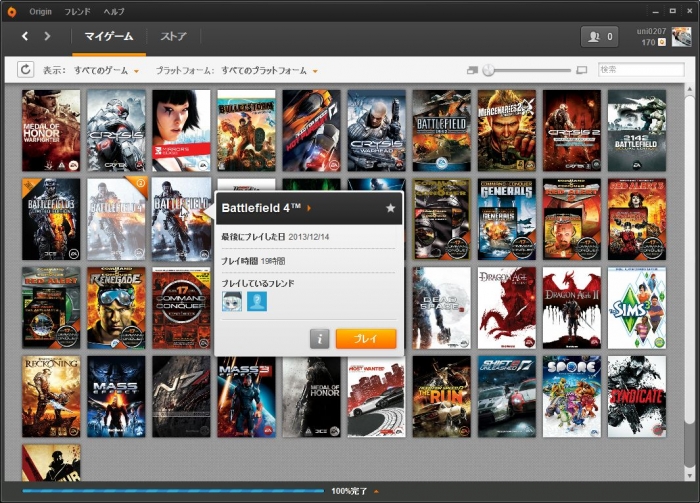Screen dimensions: 700x503
Task: Select the first Mass Effect cover
Action: point(116,396)
